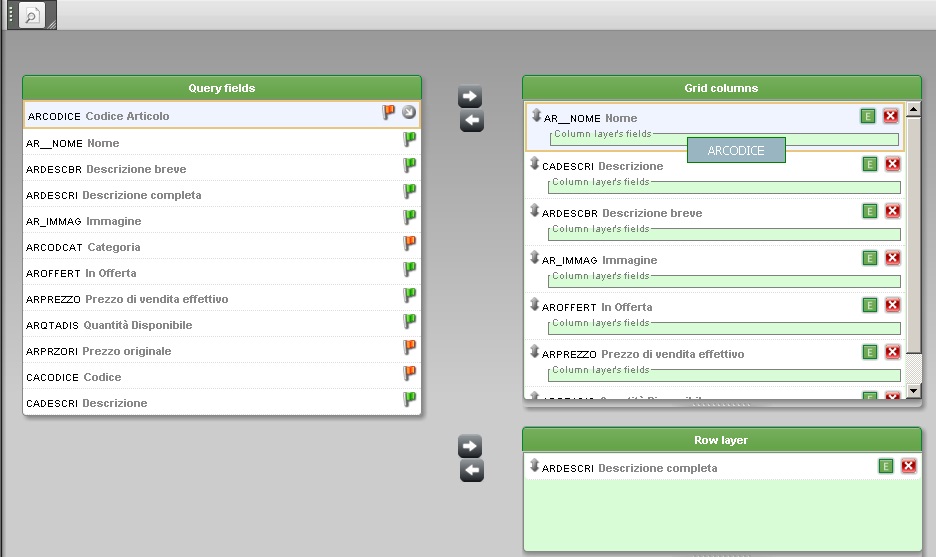
Task: Click right arrow next to Grid columns
Action: [470, 96]
